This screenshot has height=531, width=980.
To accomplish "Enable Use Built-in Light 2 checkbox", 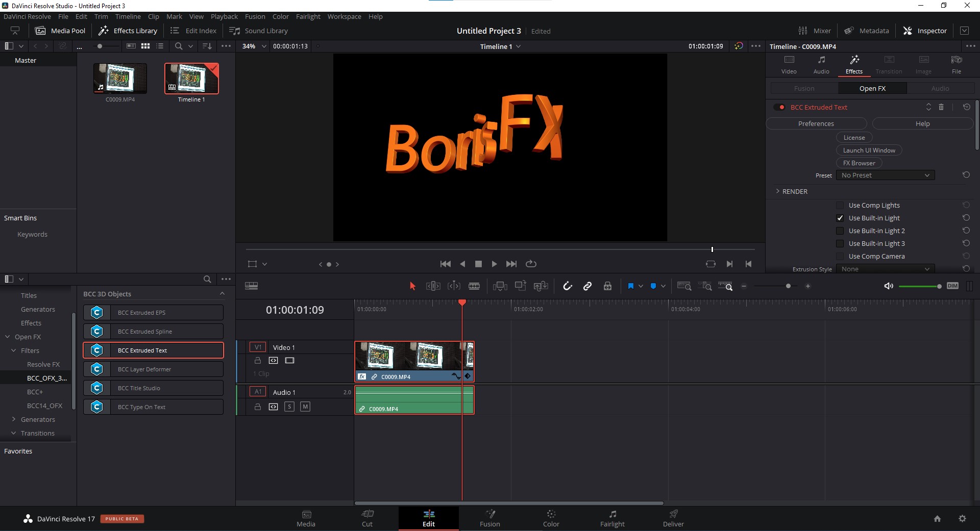I will click(x=840, y=231).
